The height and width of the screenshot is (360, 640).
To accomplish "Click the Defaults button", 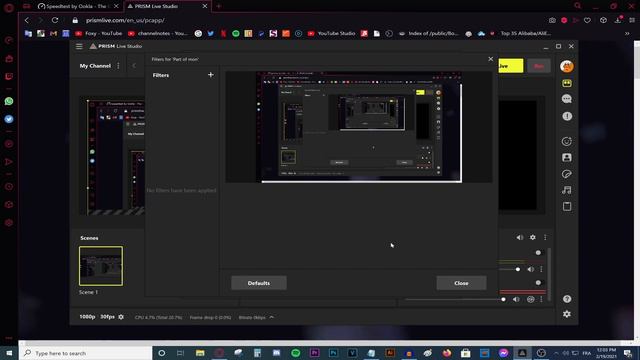I will click(x=259, y=283).
